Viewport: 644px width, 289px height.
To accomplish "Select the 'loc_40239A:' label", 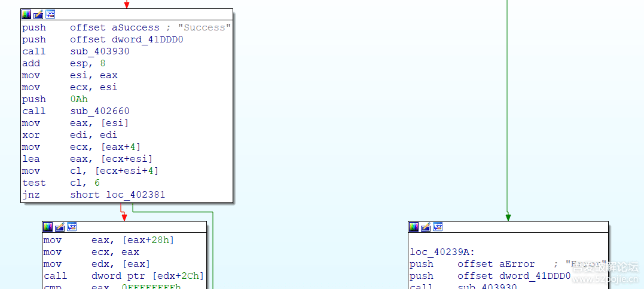I will pyautogui.click(x=442, y=252).
